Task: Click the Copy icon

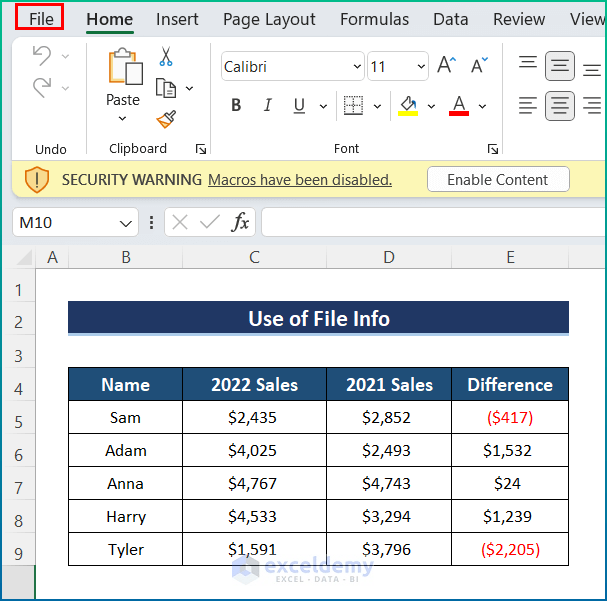Action: (x=166, y=88)
